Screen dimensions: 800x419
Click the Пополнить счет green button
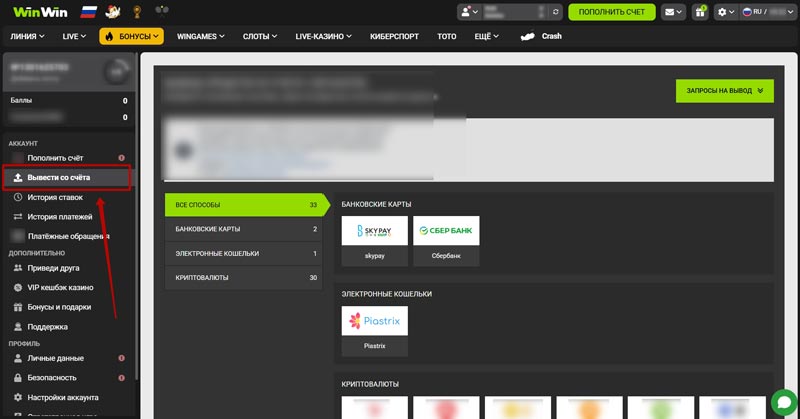coord(611,12)
